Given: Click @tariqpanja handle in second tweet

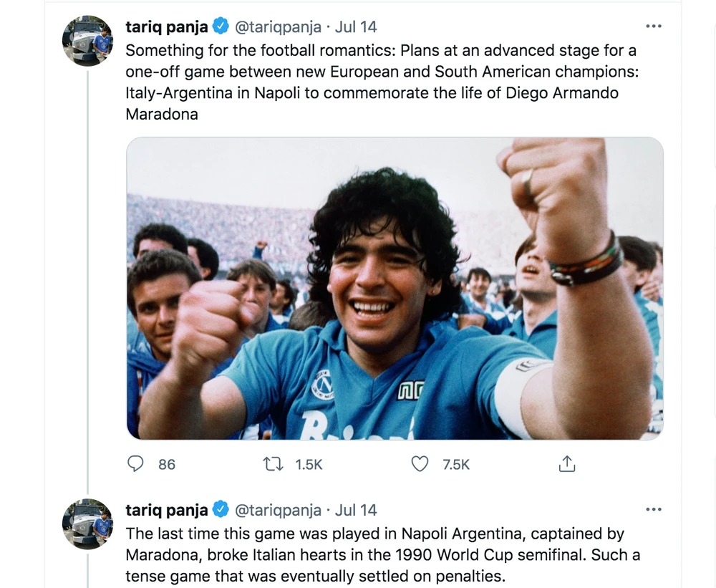Looking at the screenshot, I should (278, 510).
